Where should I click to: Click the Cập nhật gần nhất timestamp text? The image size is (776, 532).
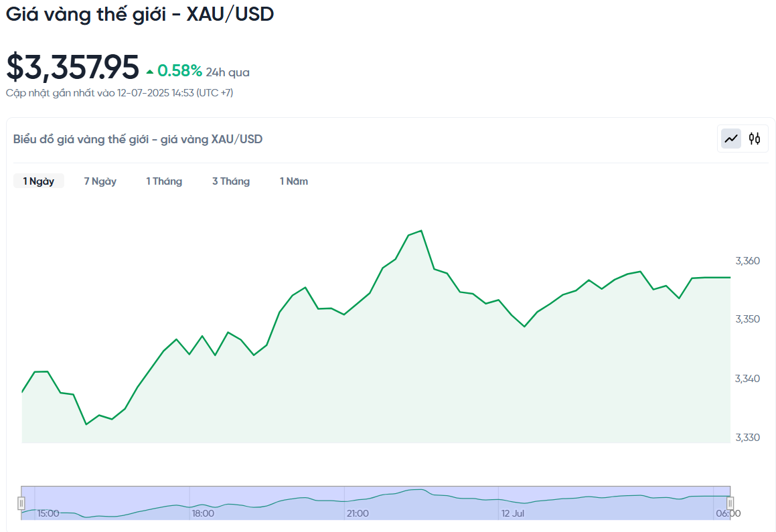[x=119, y=93]
